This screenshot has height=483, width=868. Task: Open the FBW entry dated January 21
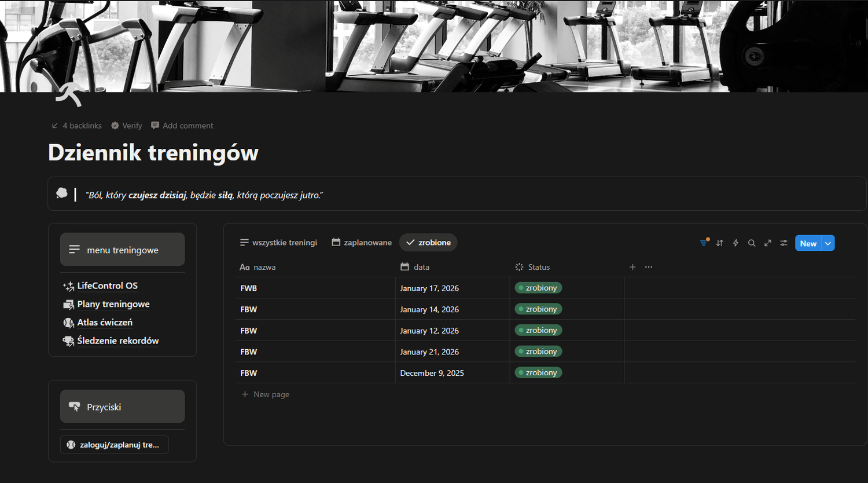[x=249, y=352]
